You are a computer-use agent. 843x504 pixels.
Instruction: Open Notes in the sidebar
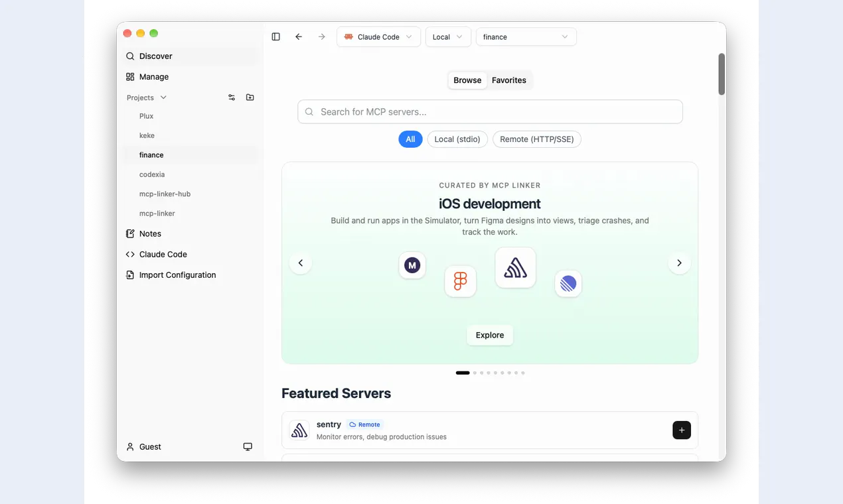(x=190, y=233)
